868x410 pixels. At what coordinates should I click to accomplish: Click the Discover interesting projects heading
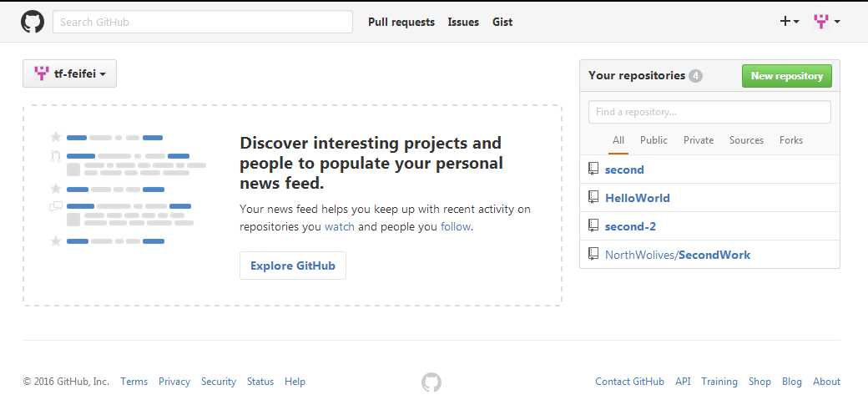click(x=371, y=163)
